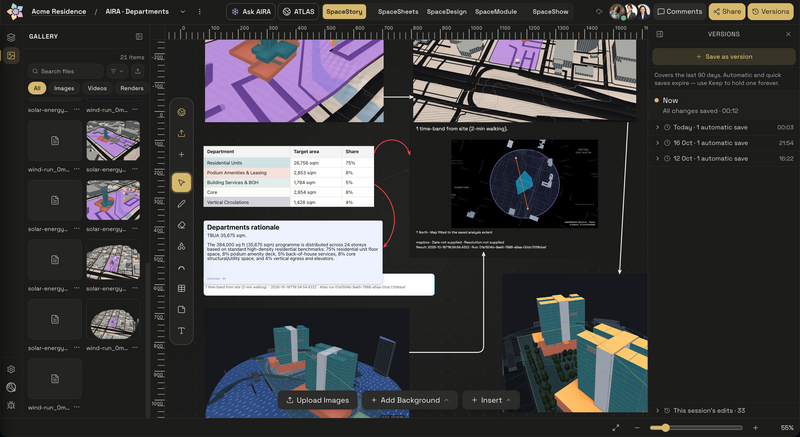Click the bug report icon in left sidebar

[x=11, y=405]
